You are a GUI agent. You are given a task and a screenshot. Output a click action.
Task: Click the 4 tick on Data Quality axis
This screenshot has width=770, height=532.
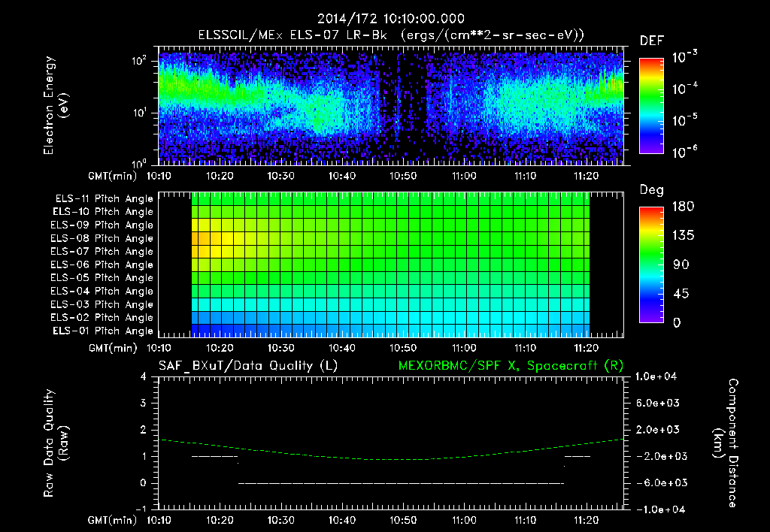tap(144, 377)
